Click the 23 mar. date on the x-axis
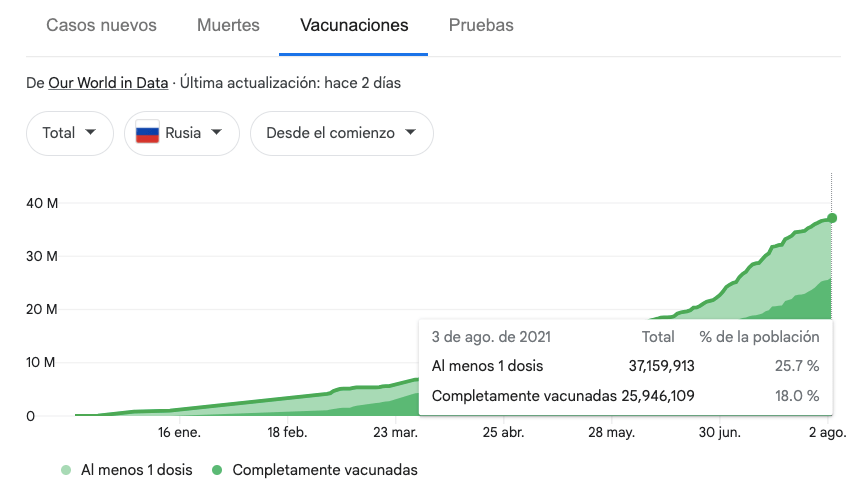 [x=395, y=432]
